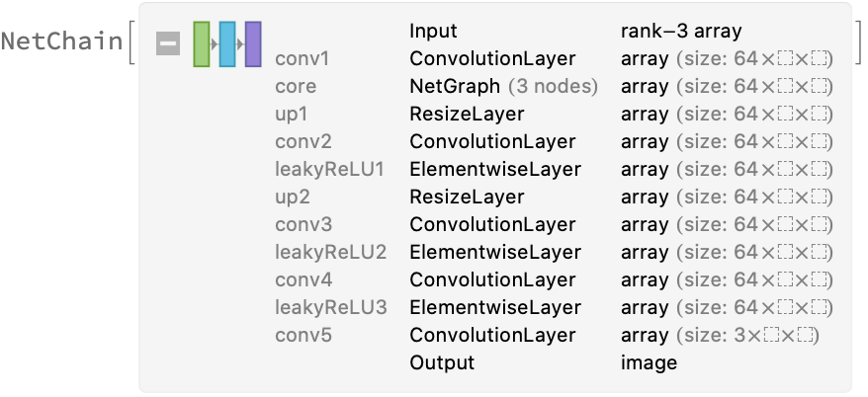The width and height of the screenshot is (868, 397).
Task: Select the conv1 ConvolutionLayer row
Action: pos(492,58)
